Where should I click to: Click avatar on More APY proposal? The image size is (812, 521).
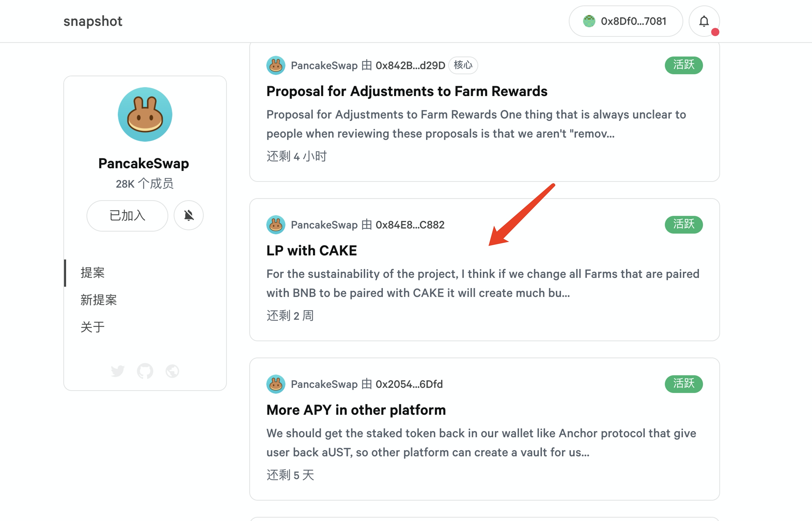[x=276, y=384]
